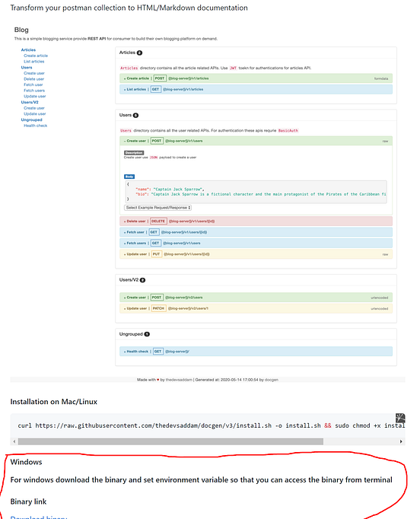The height and width of the screenshot is (519, 420).
Task: Click the raw label on Update user PUT row
Action: point(385,254)
